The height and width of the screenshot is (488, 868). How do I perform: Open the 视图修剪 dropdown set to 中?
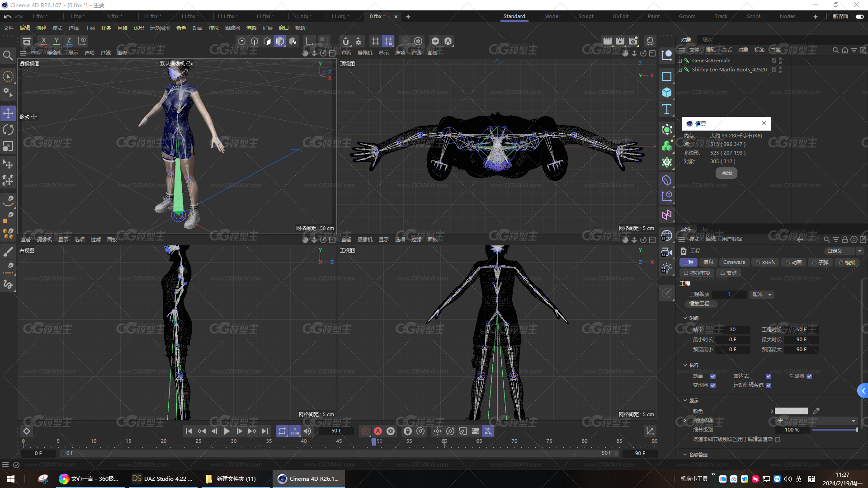816,421
